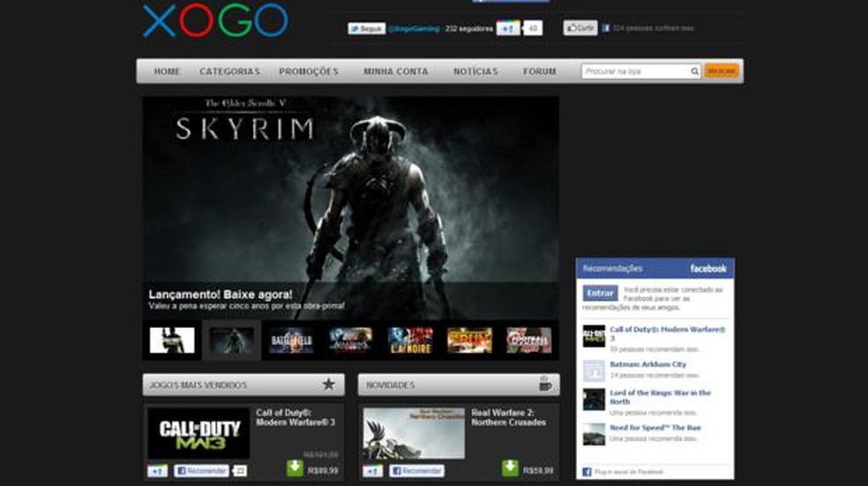Image resolution: width=868 pixels, height=486 pixels.
Task: Click the Facebook social plugin link
Action: [x=628, y=472]
